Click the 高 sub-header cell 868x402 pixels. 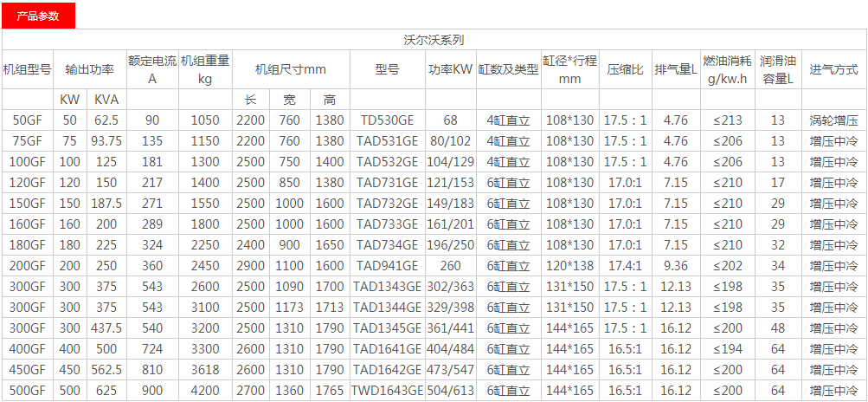[330, 100]
